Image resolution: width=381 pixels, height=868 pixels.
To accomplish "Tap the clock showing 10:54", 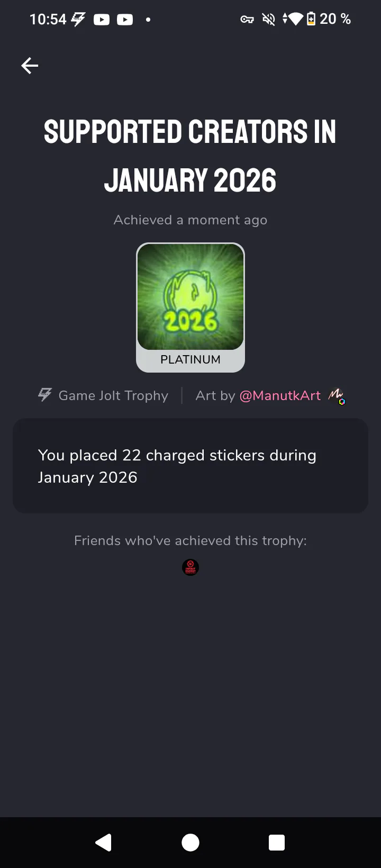I will click(48, 20).
